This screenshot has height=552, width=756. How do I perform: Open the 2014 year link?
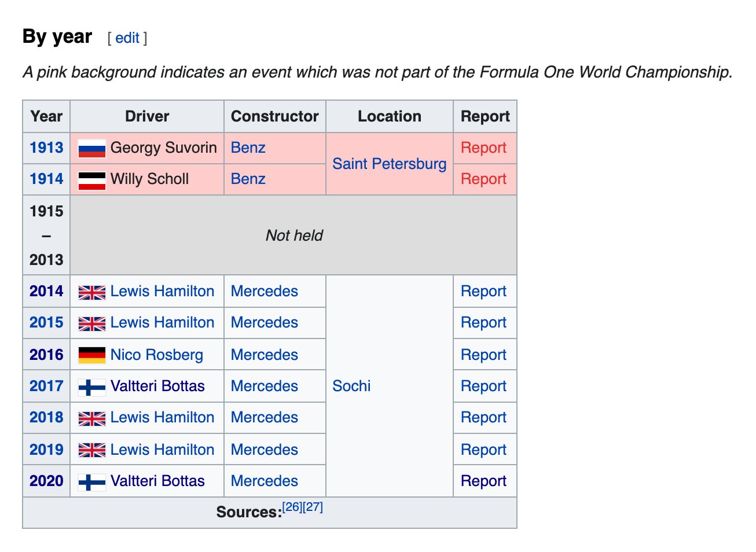(x=46, y=291)
